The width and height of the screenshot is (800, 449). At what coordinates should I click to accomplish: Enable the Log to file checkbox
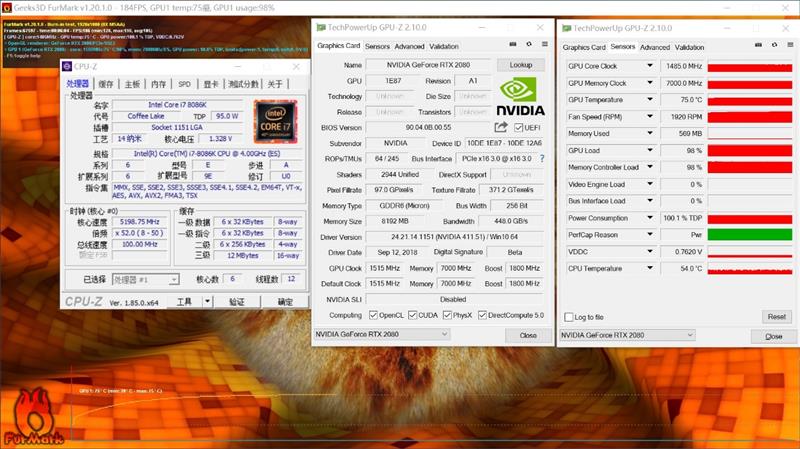[x=569, y=316]
